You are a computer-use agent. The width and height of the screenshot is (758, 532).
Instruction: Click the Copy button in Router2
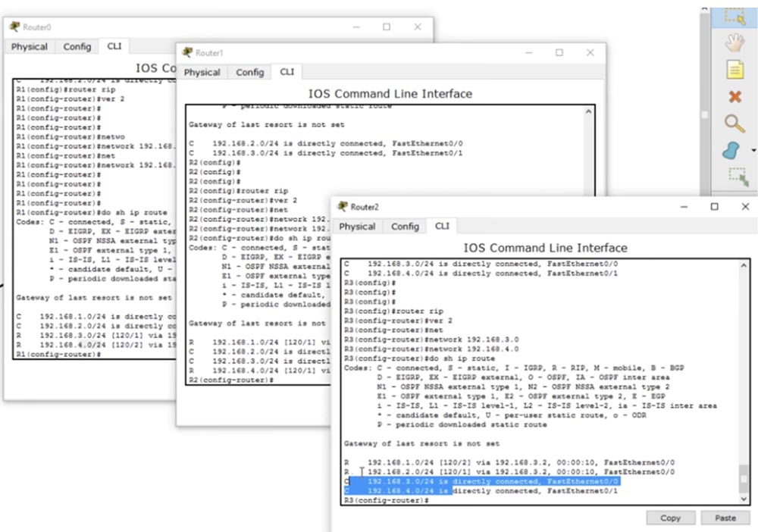click(x=671, y=518)
